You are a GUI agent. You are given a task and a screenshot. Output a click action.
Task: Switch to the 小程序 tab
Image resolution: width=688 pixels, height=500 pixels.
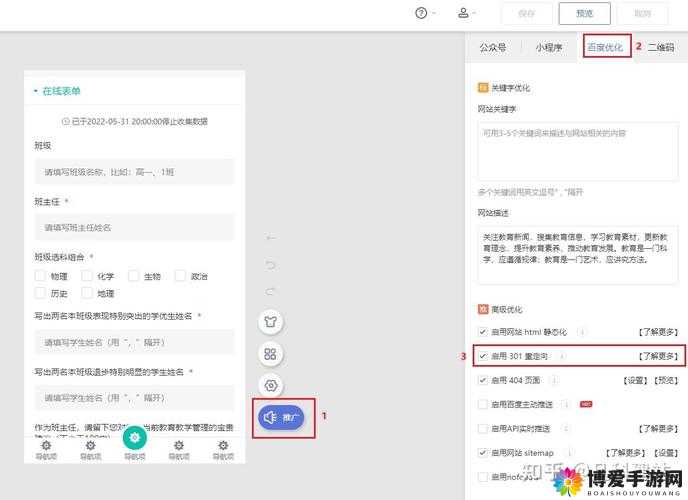[548, 47]
